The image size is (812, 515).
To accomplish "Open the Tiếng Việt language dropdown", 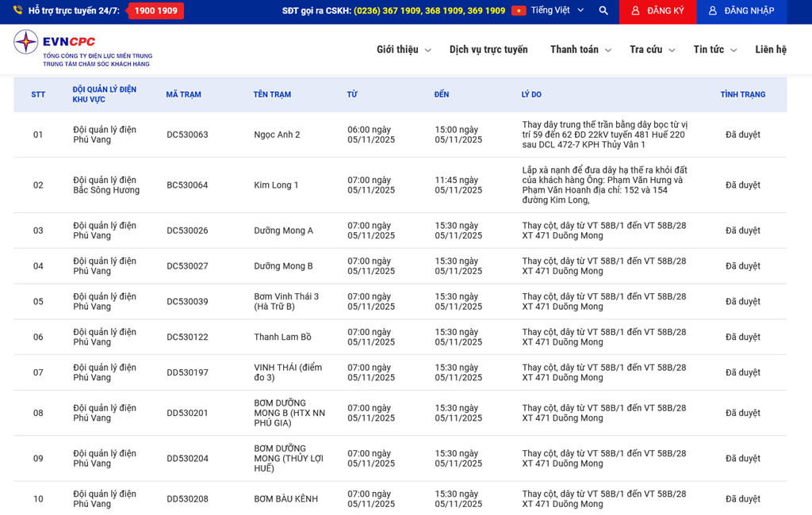I will coord(557,11).
